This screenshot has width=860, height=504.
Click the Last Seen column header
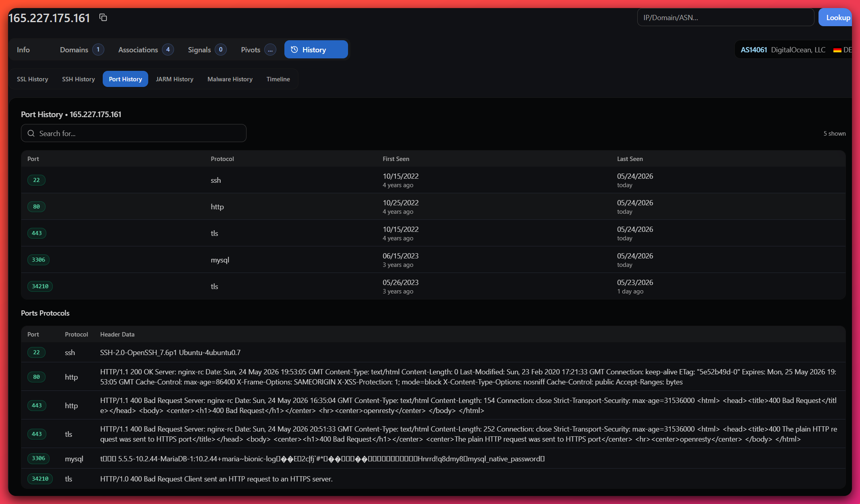[x=630, y=159]
